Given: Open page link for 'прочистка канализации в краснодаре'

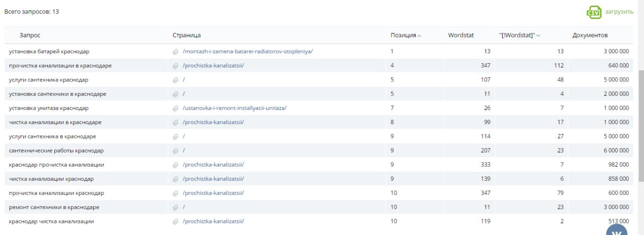Looking at the screenshot, I should (x=213, y=66).
